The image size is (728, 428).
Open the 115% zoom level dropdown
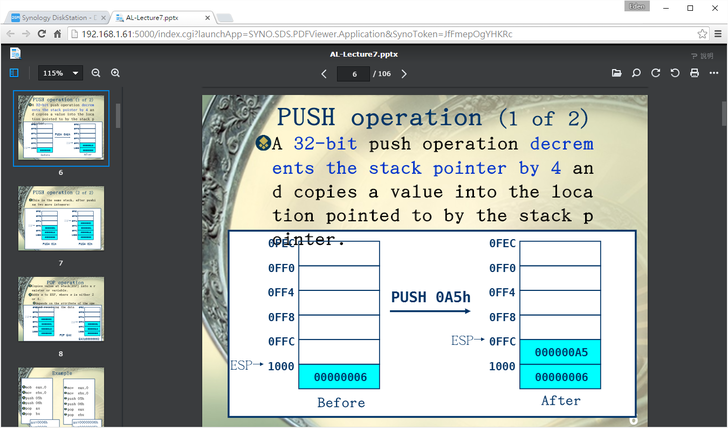[x=61, y=73]
